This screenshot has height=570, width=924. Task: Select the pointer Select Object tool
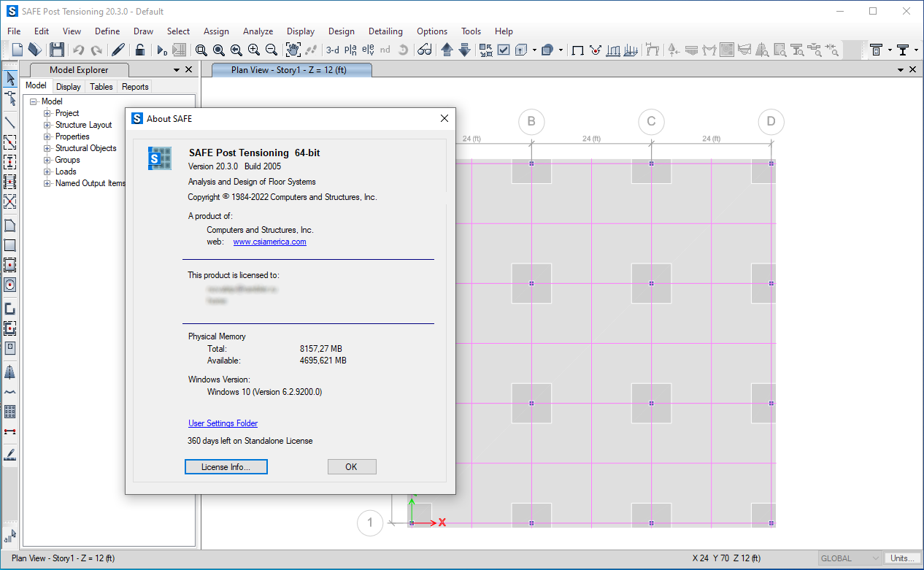[10, 79]
